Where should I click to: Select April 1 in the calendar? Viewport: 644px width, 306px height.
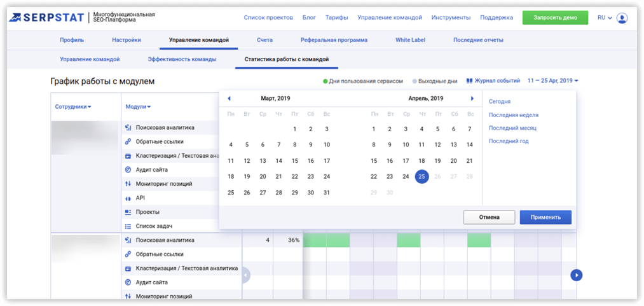coord(374,129)
